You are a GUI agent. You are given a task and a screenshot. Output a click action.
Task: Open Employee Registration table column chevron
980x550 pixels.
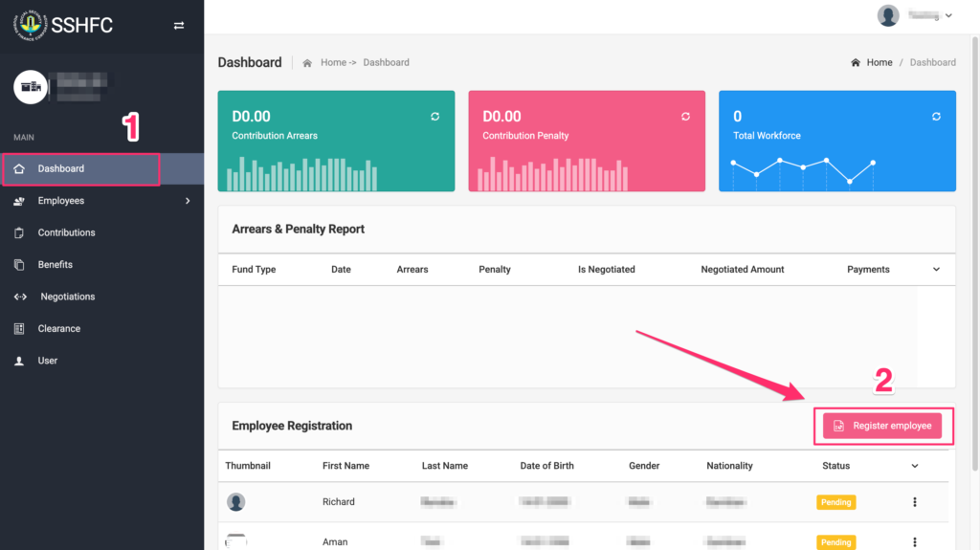click(914, 467)
